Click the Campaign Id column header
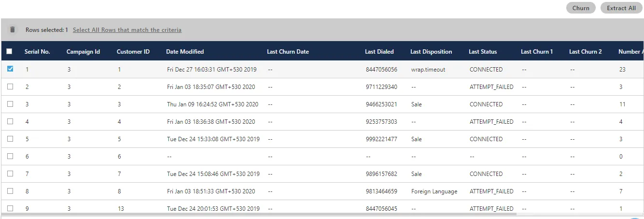 click(x=83, y=52)
